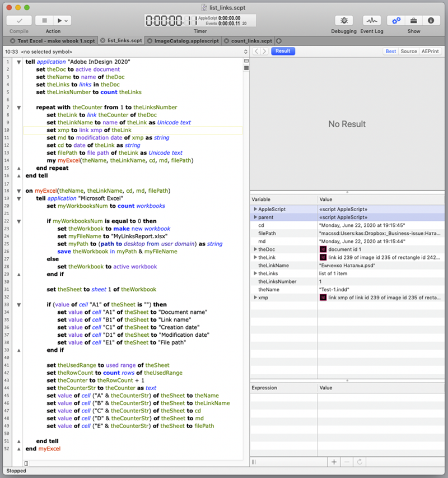
Task: Click the info Show icon
Action: point(431,21)
